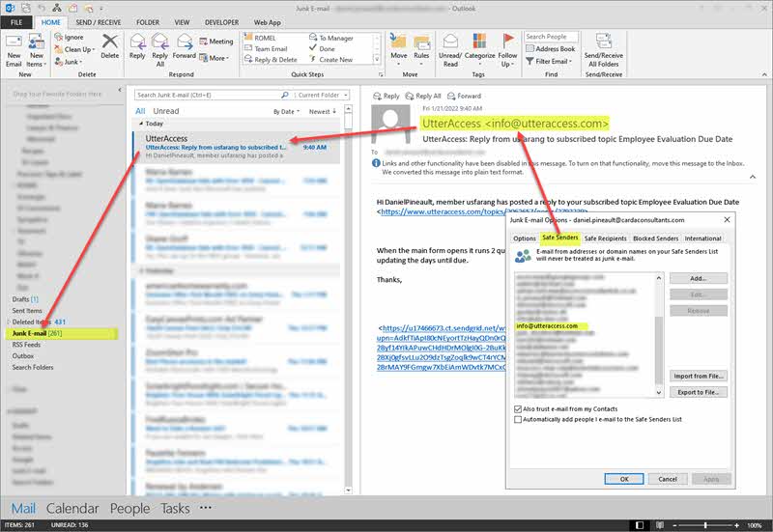Click the Delete X icon
The image size is (773, 532).
point(109,42)
